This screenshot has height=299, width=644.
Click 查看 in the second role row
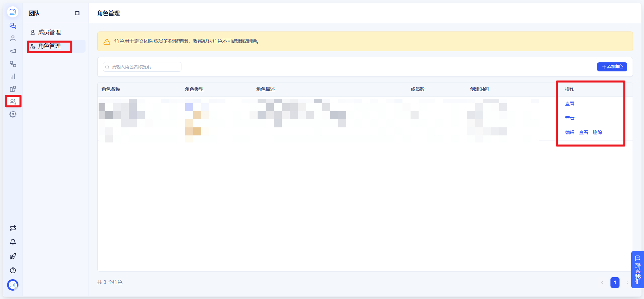coord(570,118)
